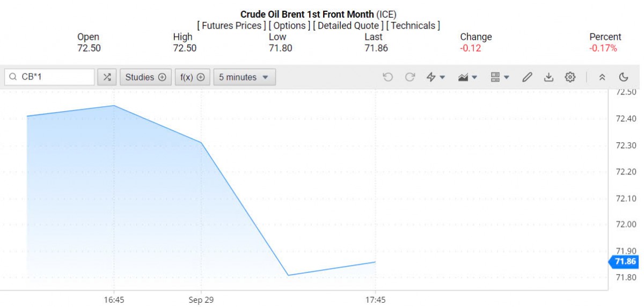Toggle dark mode with moon icon

[x=624, y=77]
